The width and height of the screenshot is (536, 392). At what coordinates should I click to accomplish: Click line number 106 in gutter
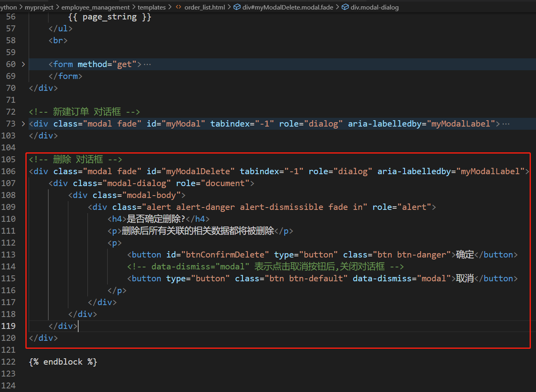[8, 171]
